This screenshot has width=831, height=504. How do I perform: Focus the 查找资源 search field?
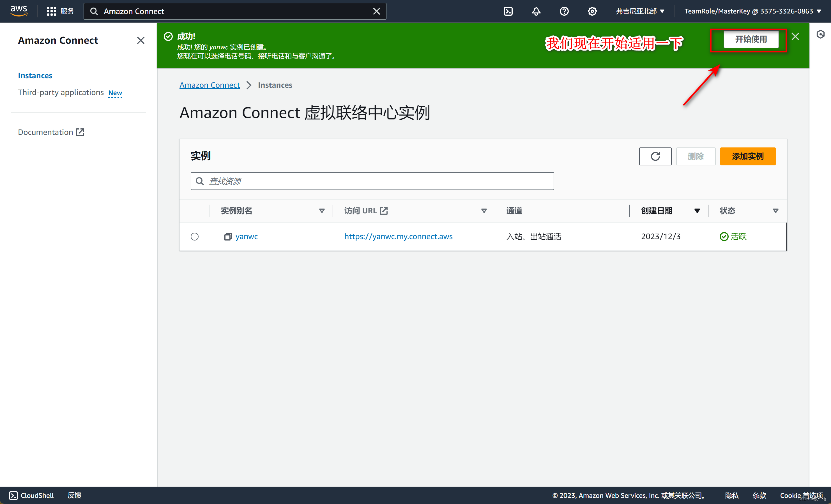[372, 181]
